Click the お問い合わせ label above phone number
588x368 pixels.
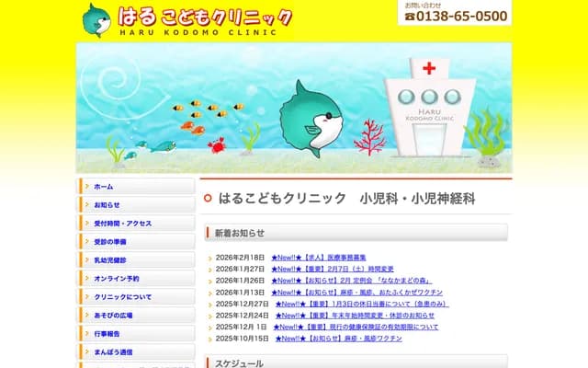point(423,6)
